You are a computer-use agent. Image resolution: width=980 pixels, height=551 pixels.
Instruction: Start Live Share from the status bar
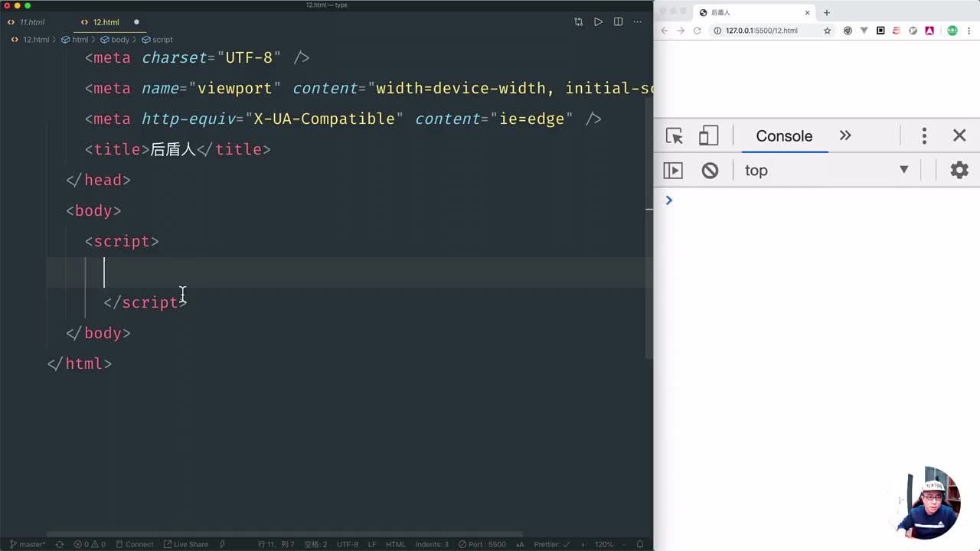pyautogui.click(x=185, y=544)
